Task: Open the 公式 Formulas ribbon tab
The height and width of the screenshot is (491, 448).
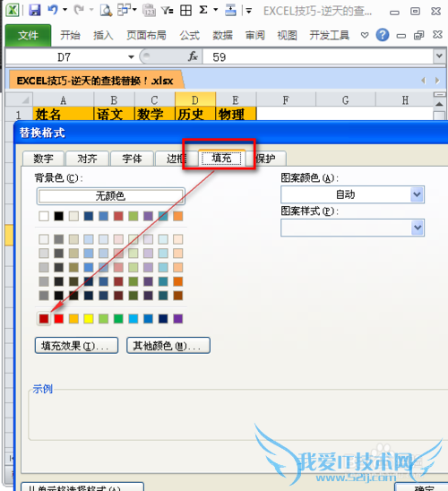Action: pyautogui.click(x=189, y=35)
